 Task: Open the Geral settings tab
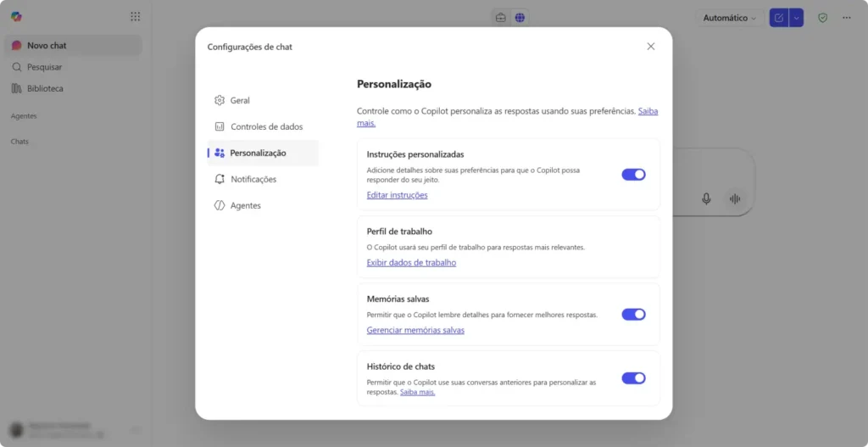263,100
